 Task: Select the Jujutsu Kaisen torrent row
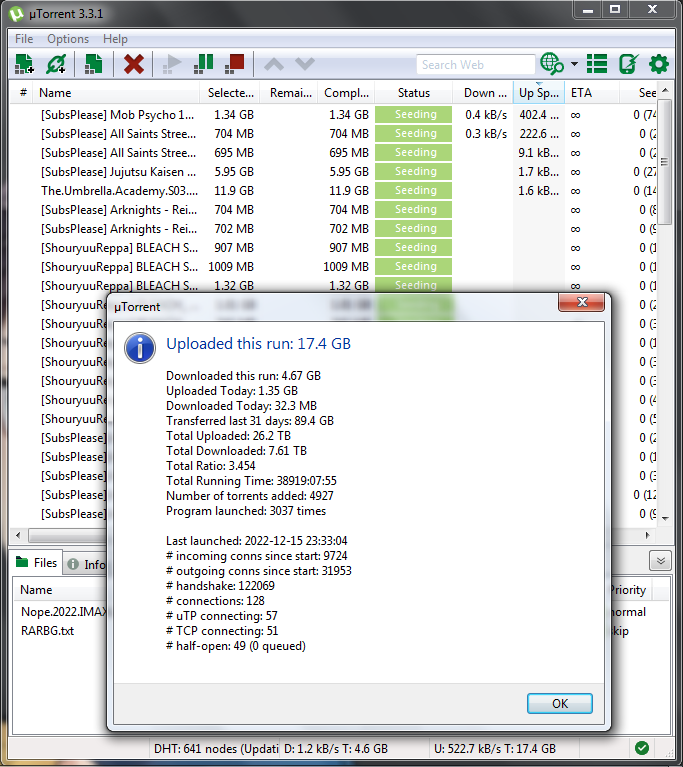(333, 172)
